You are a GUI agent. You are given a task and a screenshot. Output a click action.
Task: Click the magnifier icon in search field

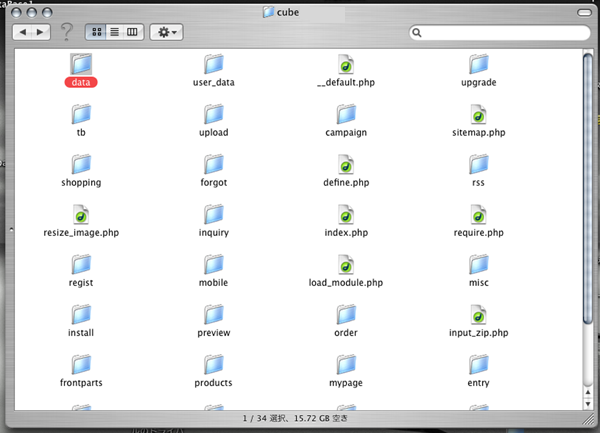coord(417,33)
